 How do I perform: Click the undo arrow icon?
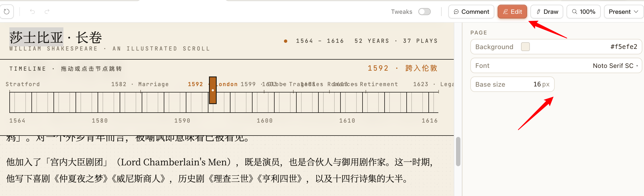(x=33, y=12)
